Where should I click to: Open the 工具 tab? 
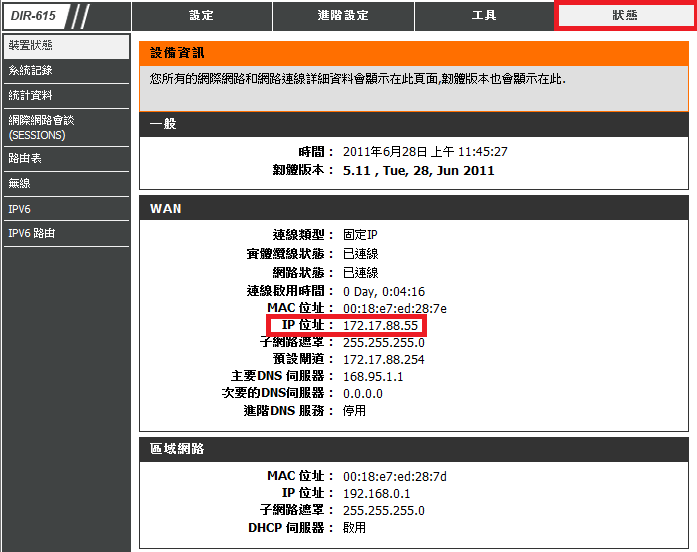(x=484, y=16)
